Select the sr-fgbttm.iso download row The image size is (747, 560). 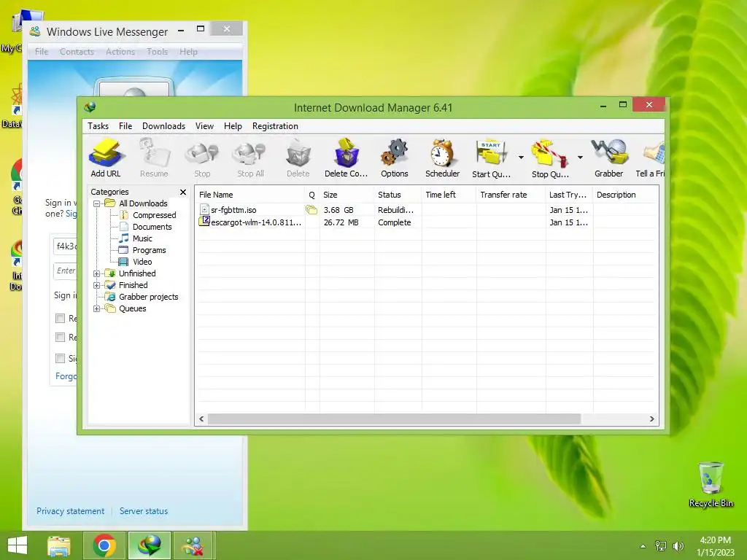pos(427,210)
